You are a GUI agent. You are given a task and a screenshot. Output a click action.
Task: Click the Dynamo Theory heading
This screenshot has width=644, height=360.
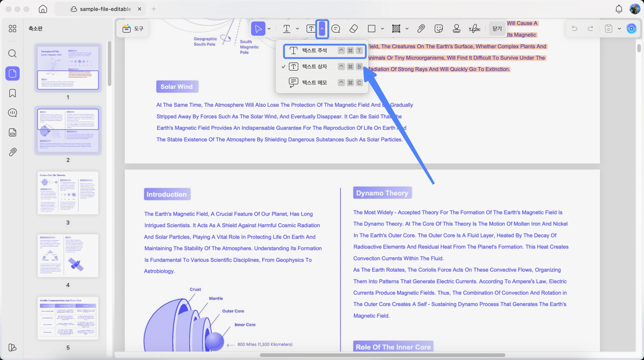(x=382, y=193)
